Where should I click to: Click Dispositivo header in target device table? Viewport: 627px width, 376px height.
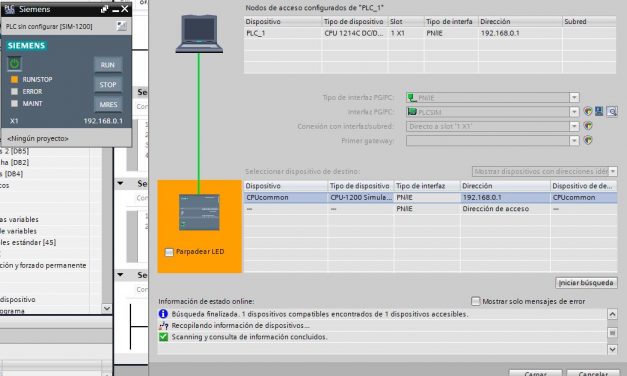pos(286,186)
